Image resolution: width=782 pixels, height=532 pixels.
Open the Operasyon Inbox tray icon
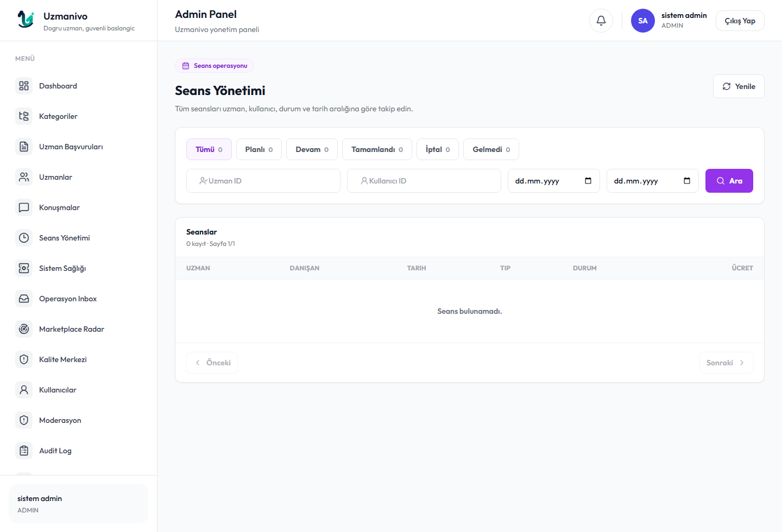coord(24,299)
